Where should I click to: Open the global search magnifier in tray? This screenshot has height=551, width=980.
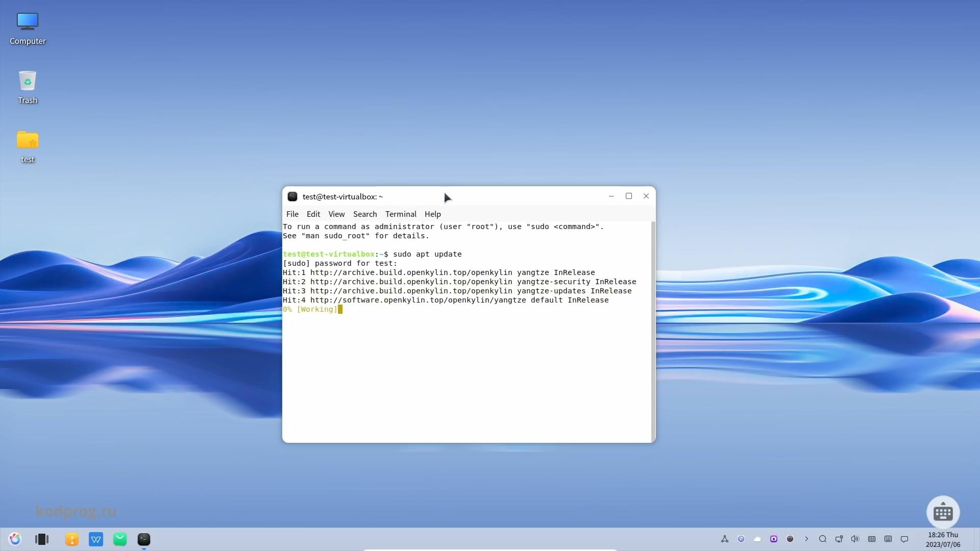click(823, 539)
